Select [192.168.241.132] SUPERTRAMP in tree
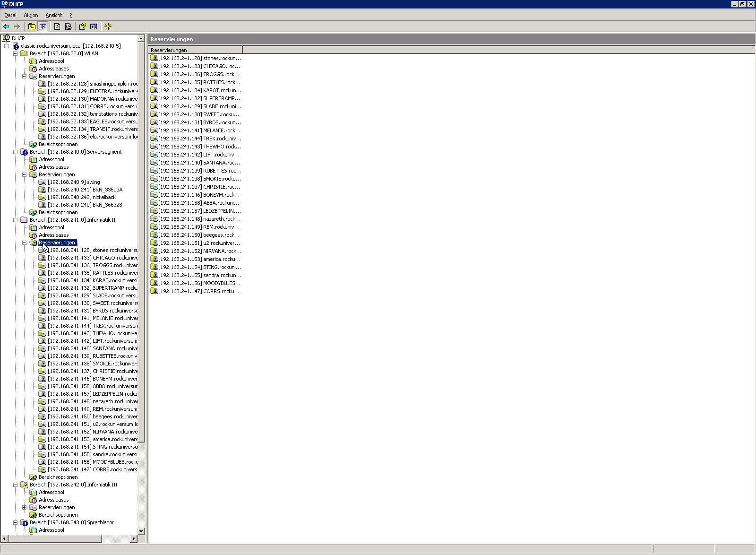Viewport: 756px width, 555px height. (x=92, y=288)
